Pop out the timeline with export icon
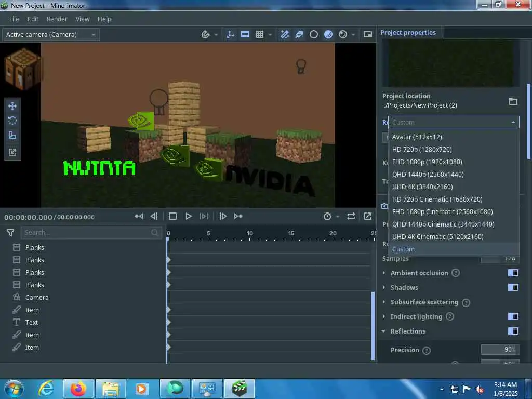Screen dimensions: 532x399 tap(368, 216)
